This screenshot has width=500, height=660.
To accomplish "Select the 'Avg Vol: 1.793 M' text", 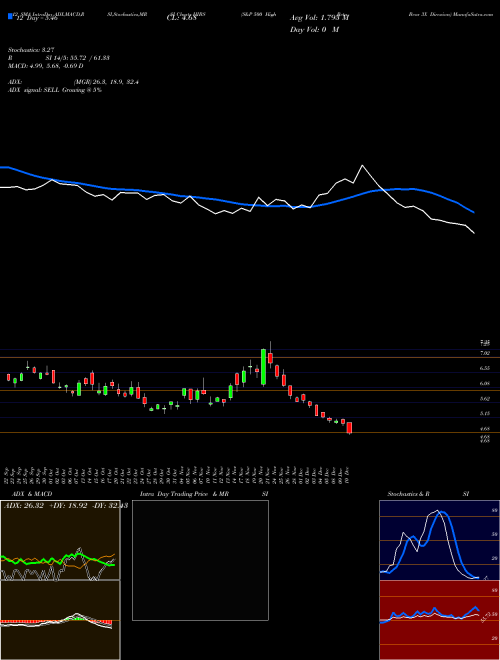I will tap(319, 18).
